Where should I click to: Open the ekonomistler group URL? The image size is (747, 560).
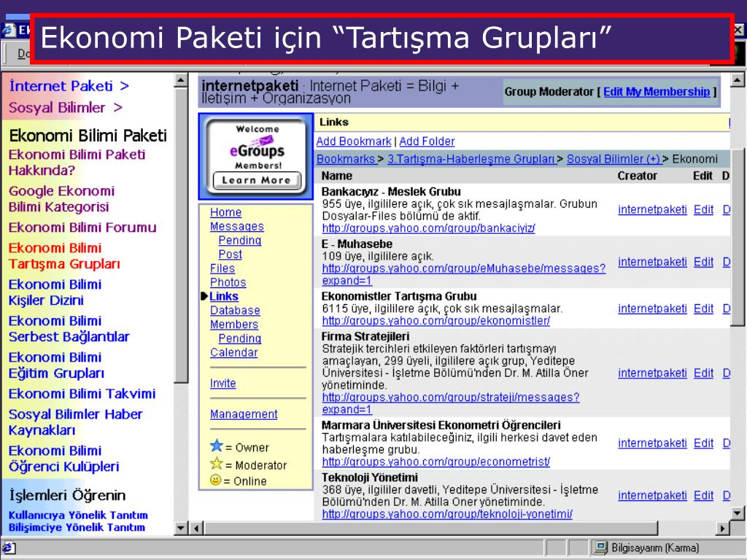(436, 321)
